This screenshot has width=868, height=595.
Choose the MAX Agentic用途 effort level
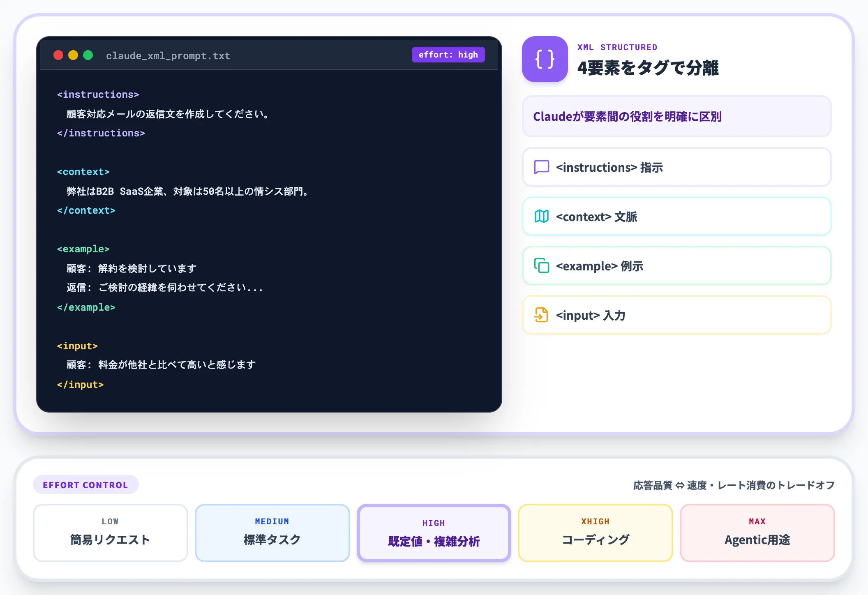[x=757, y=533]
